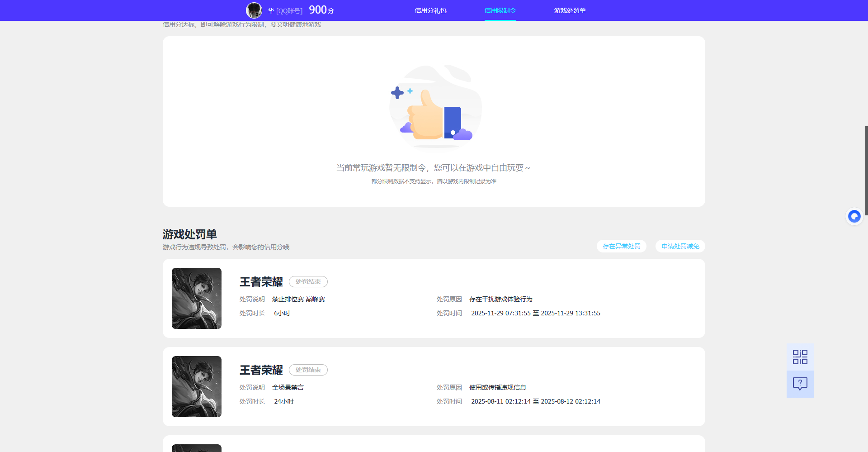
Task: Click the 900分 credit score
Action: point(321,10)
